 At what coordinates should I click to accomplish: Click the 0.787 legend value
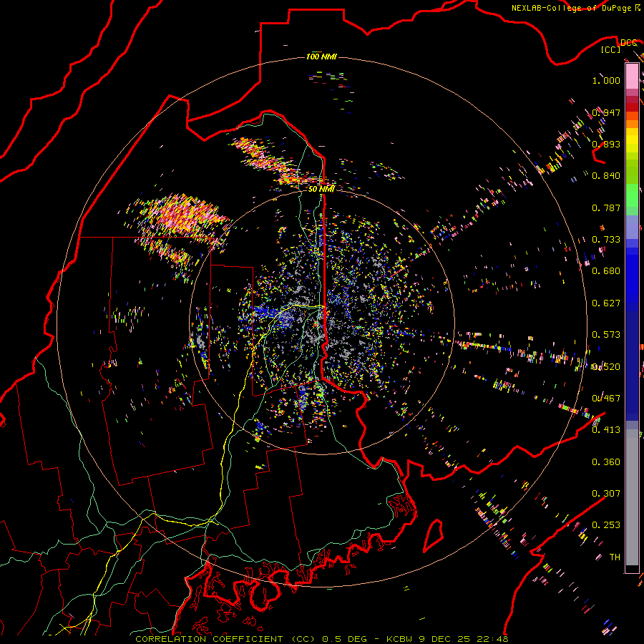click(x=606, y=208)
